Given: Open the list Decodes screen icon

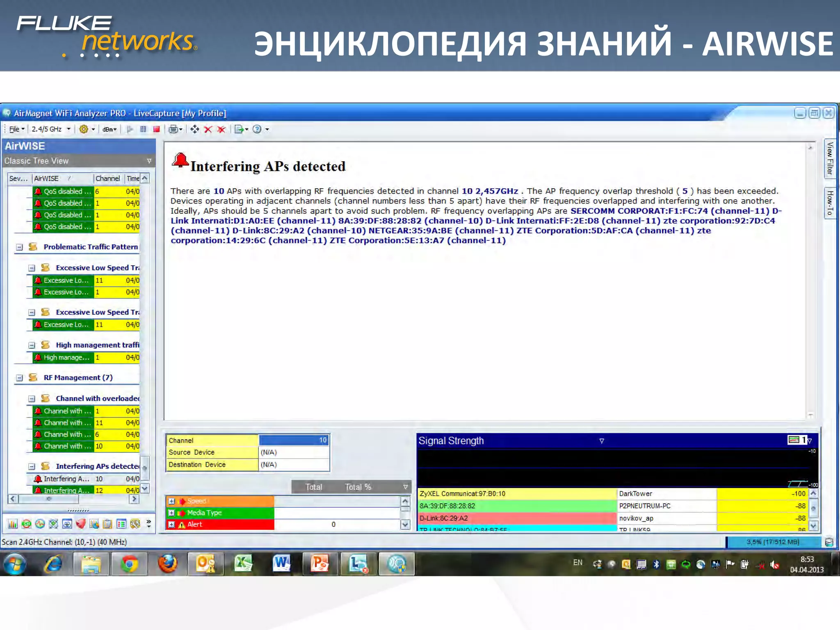Looking at the screenshot, I should click(121, 524).
